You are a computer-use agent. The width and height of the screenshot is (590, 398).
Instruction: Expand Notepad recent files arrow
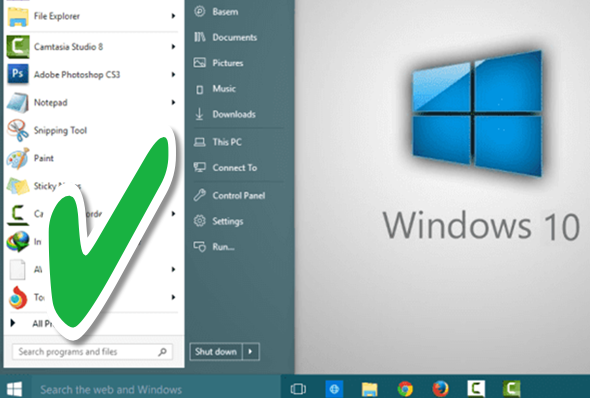pyautogui.click(x=173, y=102)
